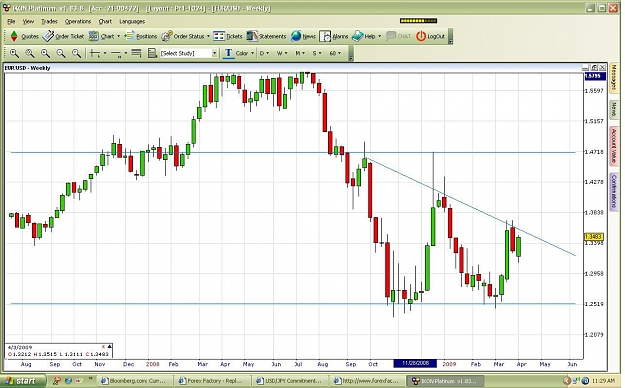Open the Languages menu
625x388 pixels.
click(132, 22)
